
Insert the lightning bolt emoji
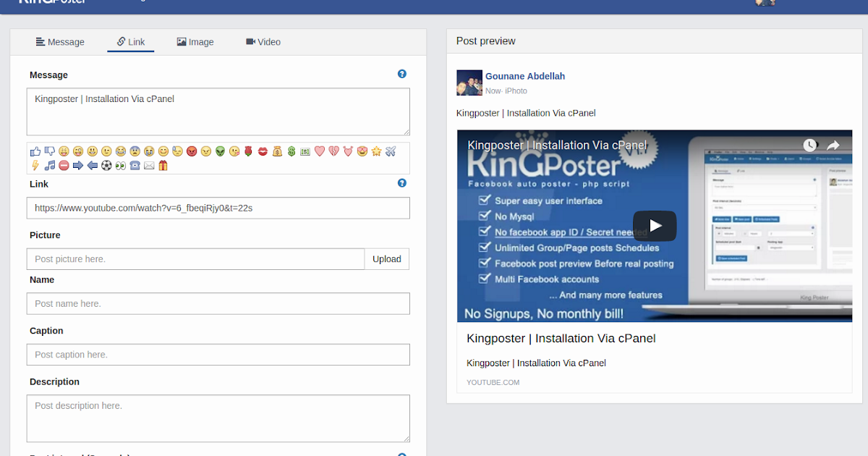35,165
